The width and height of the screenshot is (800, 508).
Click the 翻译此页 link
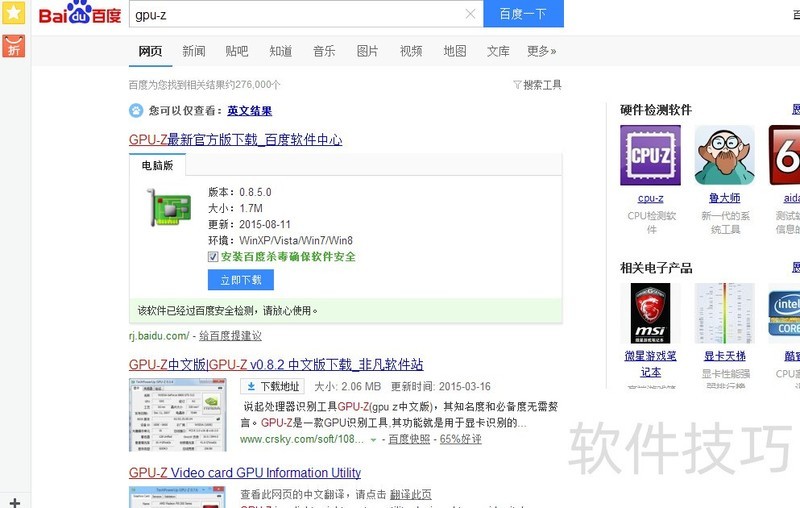[x=410, y=494]
